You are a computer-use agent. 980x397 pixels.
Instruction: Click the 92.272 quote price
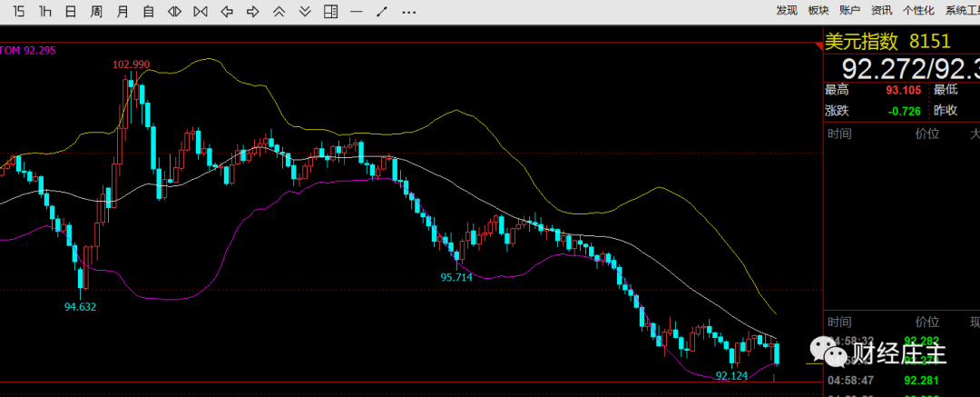coord(885,69)
